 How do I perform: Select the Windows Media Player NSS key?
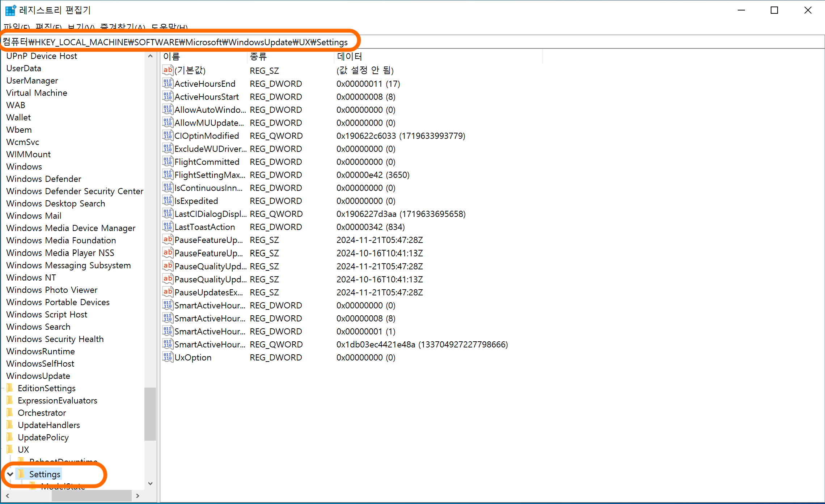point(60,252)
